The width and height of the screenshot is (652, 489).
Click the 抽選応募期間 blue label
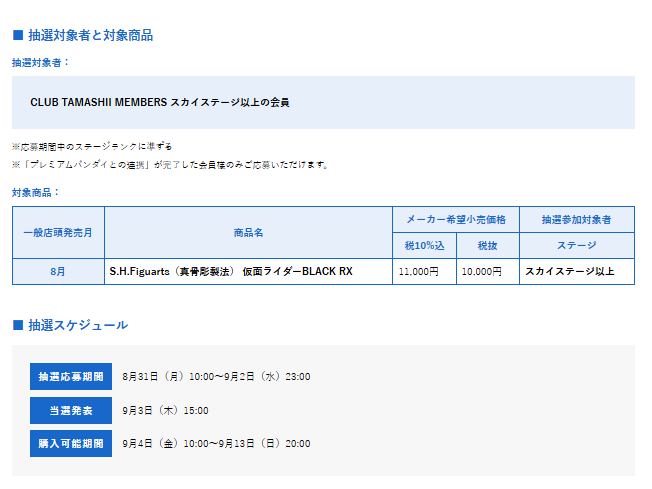pyautogui.click(x=71, y=376)
